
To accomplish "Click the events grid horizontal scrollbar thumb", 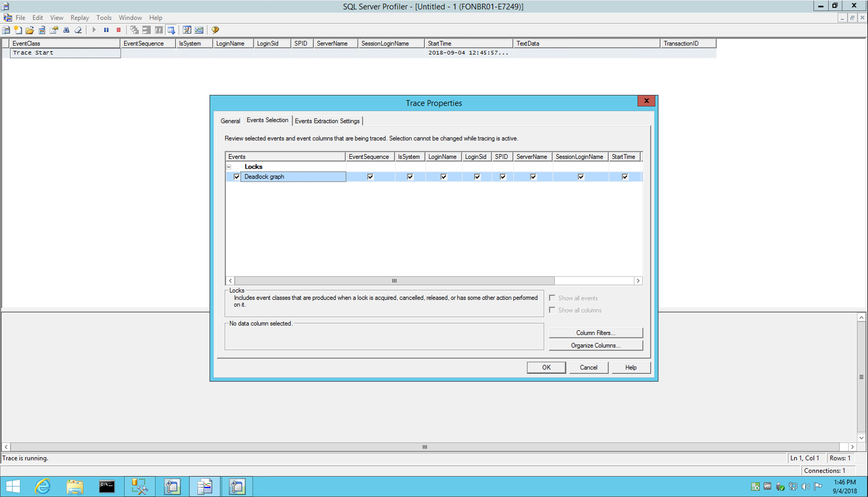I will (395, 281).
